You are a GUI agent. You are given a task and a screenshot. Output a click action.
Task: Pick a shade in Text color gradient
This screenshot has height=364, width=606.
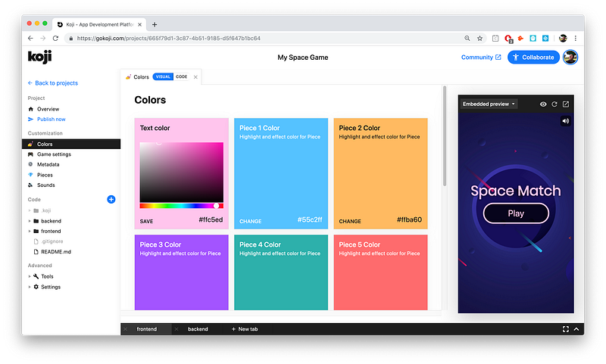pyautogui.click(x=182, y=172)
